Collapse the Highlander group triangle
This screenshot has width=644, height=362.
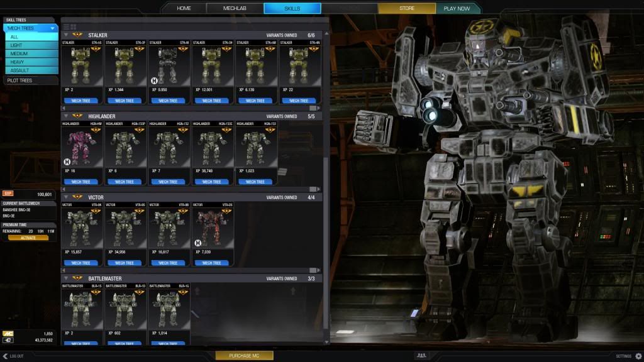66,116
